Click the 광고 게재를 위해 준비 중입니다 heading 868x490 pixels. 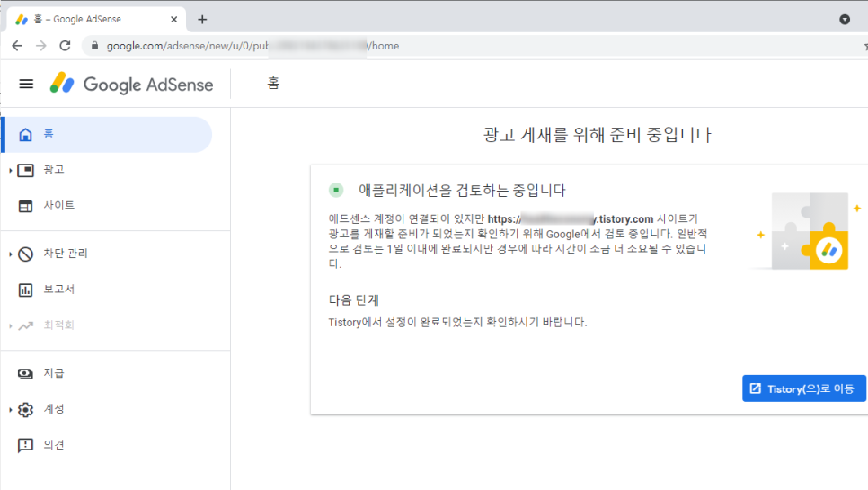[x=597, y=135]
